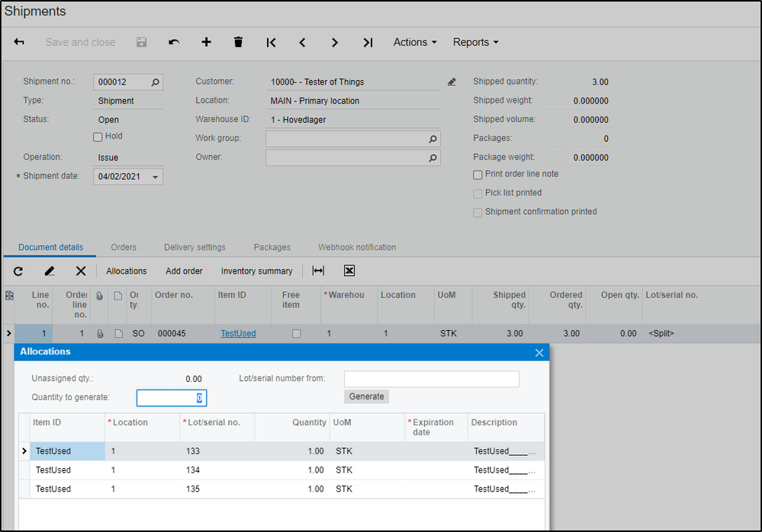
Task: Click in Lot/serial number from field
Action: coord(431,379)
